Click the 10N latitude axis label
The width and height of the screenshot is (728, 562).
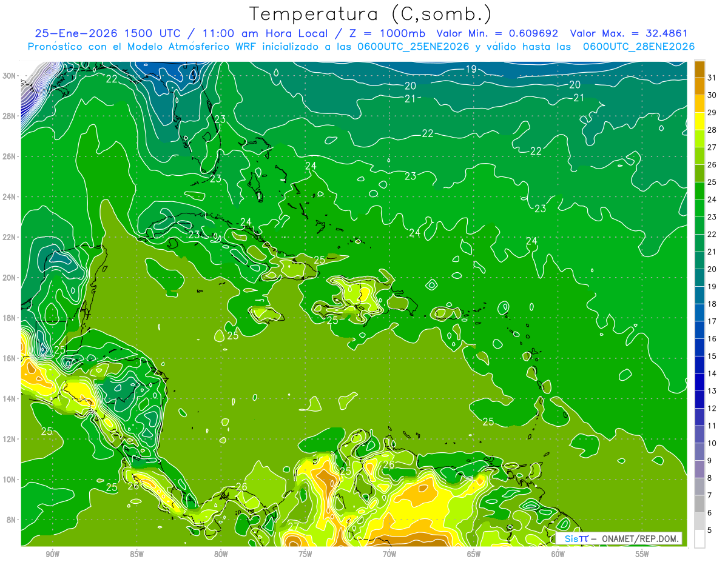pos(10,480)
